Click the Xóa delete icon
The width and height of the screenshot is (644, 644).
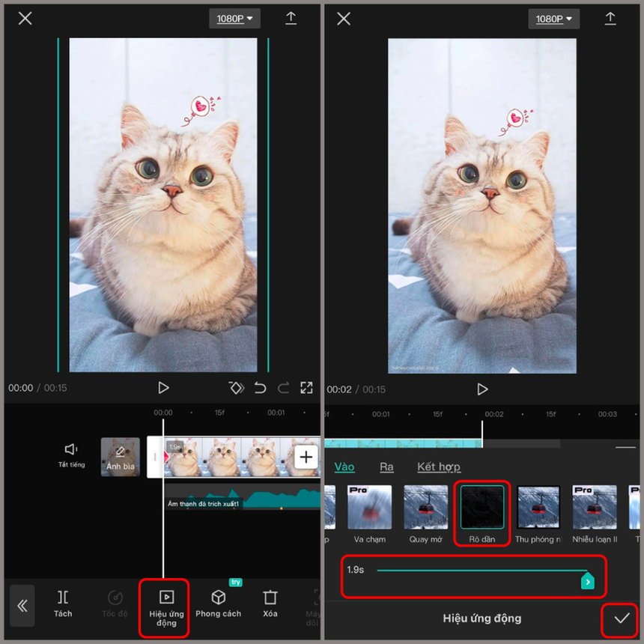tap(270, 598)
